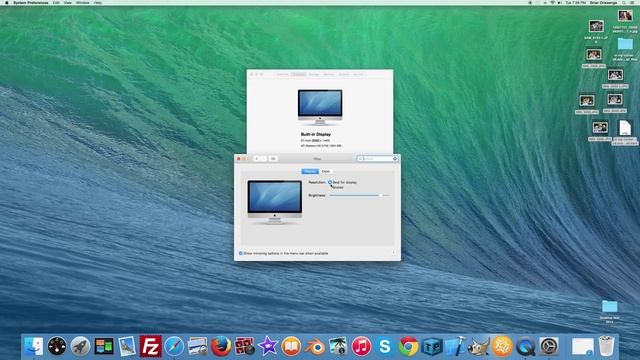Launch Firefox from the Dock
Screen dimensions: 640x360
(x=221, y=346)
